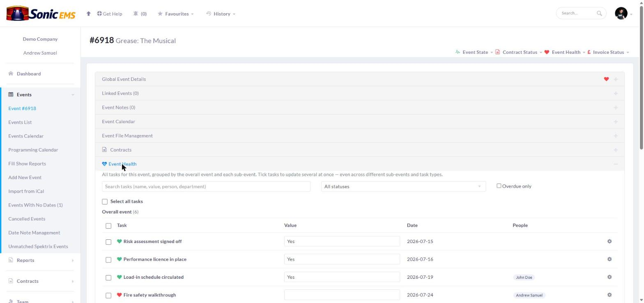Click green heart beside Risk assessment signed off

click(x=120, y=241)
